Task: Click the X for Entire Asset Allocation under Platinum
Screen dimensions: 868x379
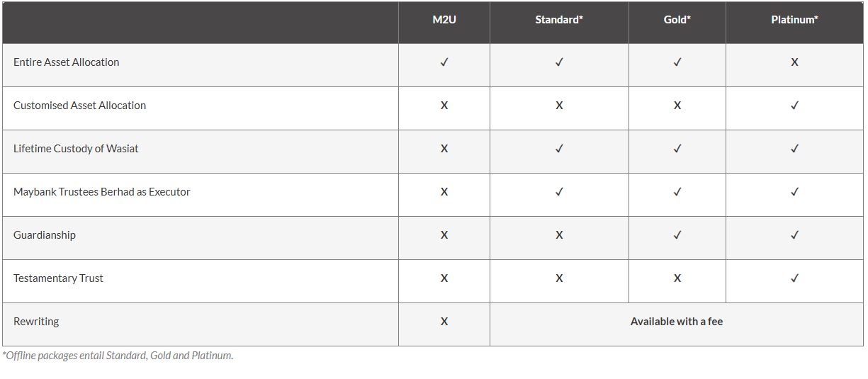Action: [x=794, y=62]
